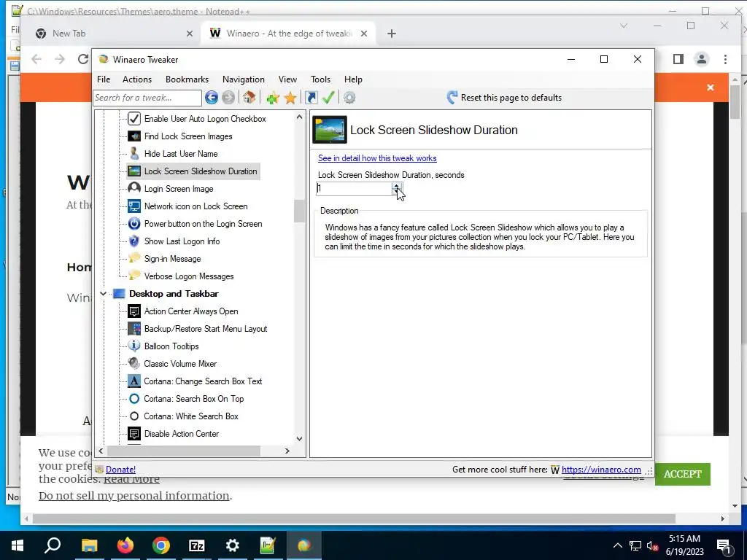The width and height of the screenshot is (747, 560).
Task: Click the create shortcut icon in toolbar
Action: tap(311, 98)
